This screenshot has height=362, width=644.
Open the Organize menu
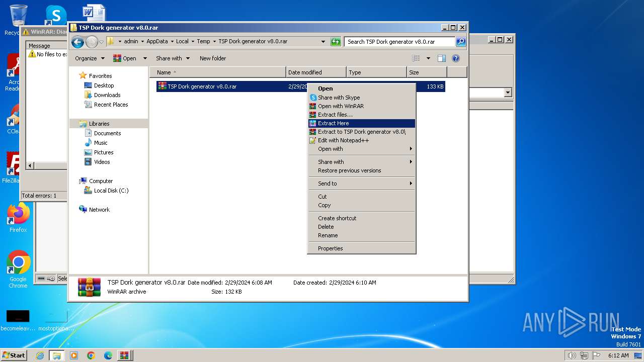[90, 58]
